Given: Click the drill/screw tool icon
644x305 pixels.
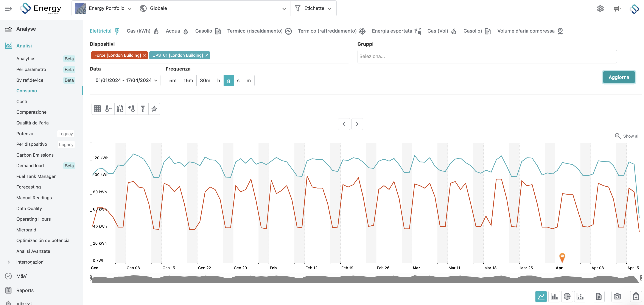Looking at the screenshot, I should [143, 109].
